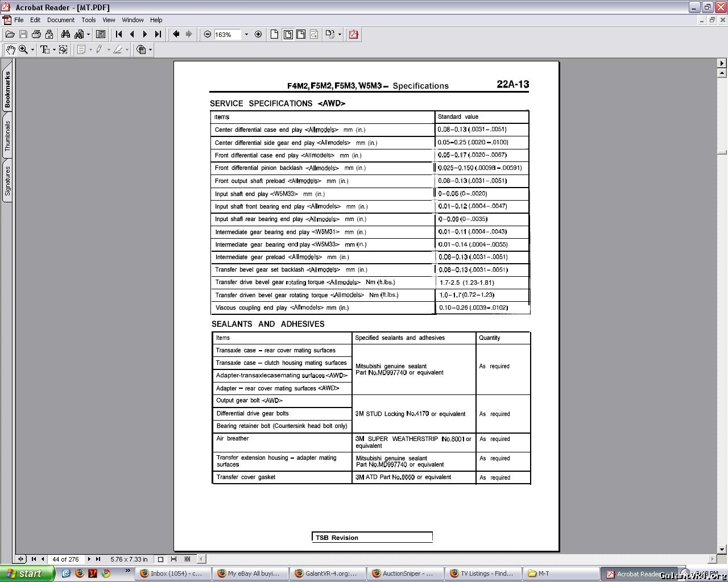Viewport: 728px width, 582px height.
Task: Click the Adobe PDF icon in toolbar
Action: 354,35
